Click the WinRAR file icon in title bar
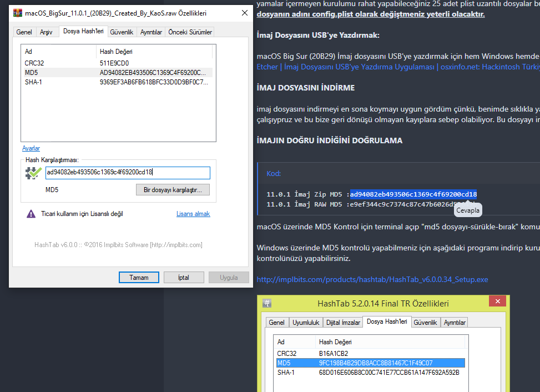 coord(18,13)
